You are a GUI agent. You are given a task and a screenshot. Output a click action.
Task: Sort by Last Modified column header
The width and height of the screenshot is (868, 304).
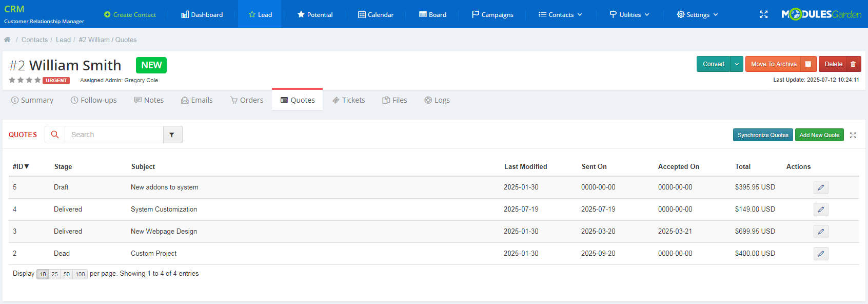(525, 166)
